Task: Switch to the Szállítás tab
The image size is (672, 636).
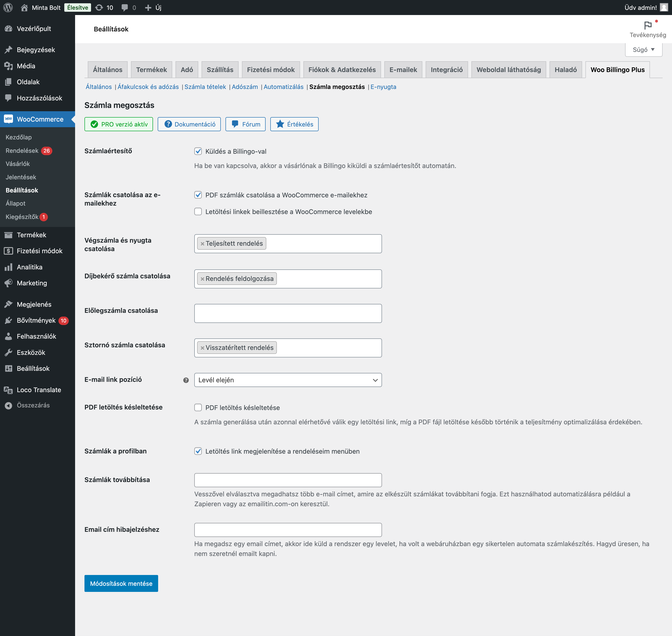Action: coord(220,70)
